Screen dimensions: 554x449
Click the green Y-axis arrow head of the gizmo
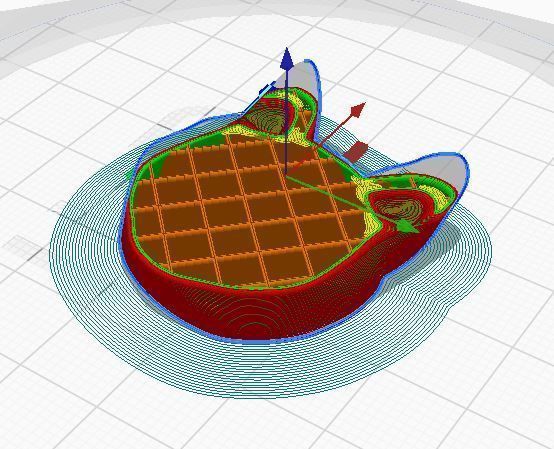[x=406, y=226]
